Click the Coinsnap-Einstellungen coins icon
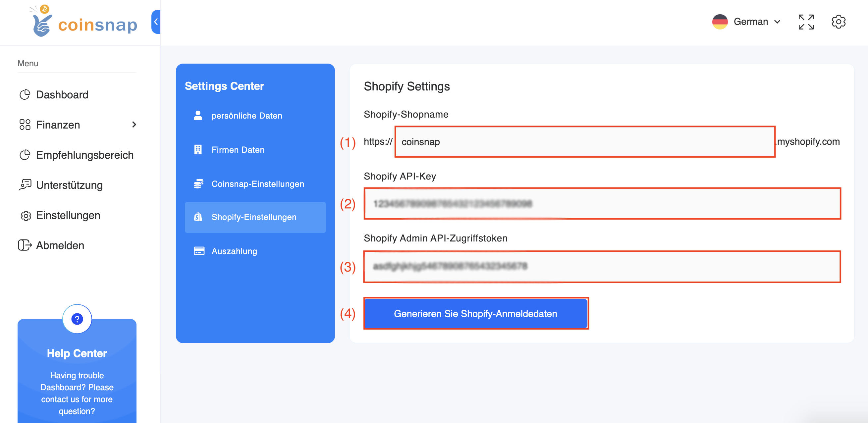Viewport: 868px width, 423px height. point(198,184)
